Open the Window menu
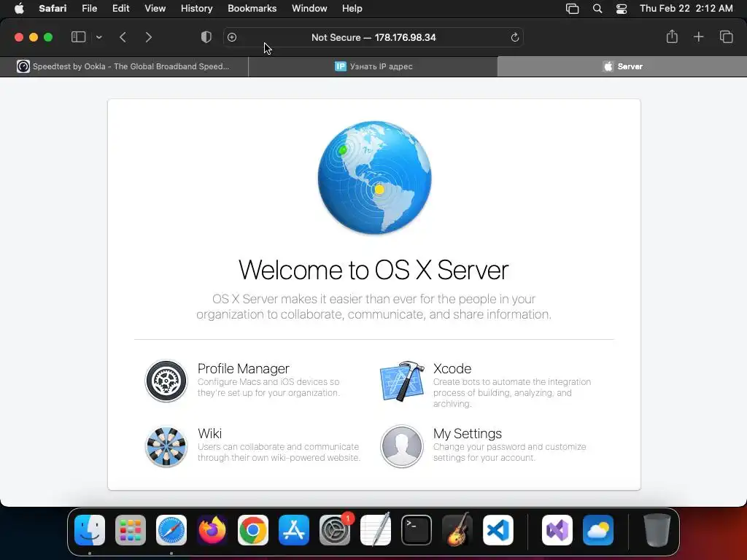Viewport: 747px width, 560px height. (x=309, y=8)
